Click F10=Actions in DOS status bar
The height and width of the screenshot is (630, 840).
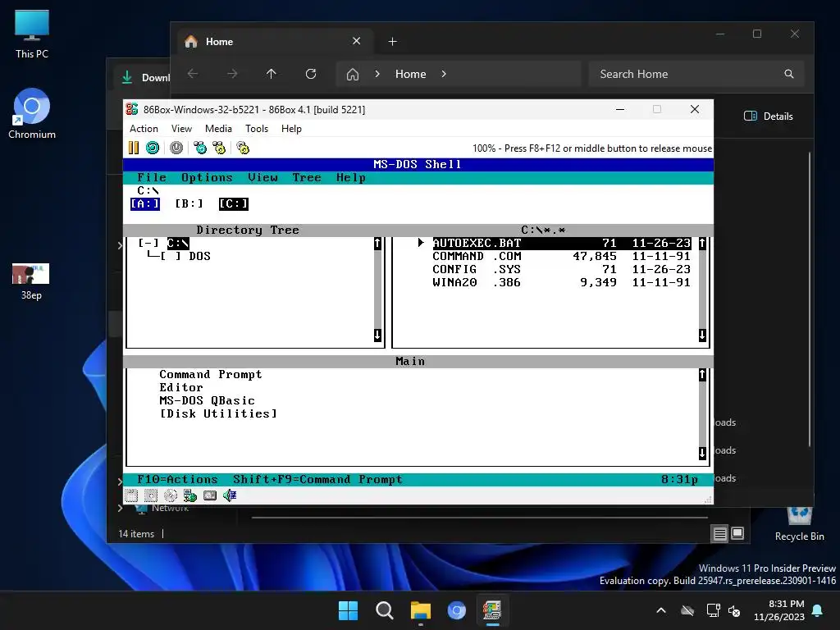point(177,479)
